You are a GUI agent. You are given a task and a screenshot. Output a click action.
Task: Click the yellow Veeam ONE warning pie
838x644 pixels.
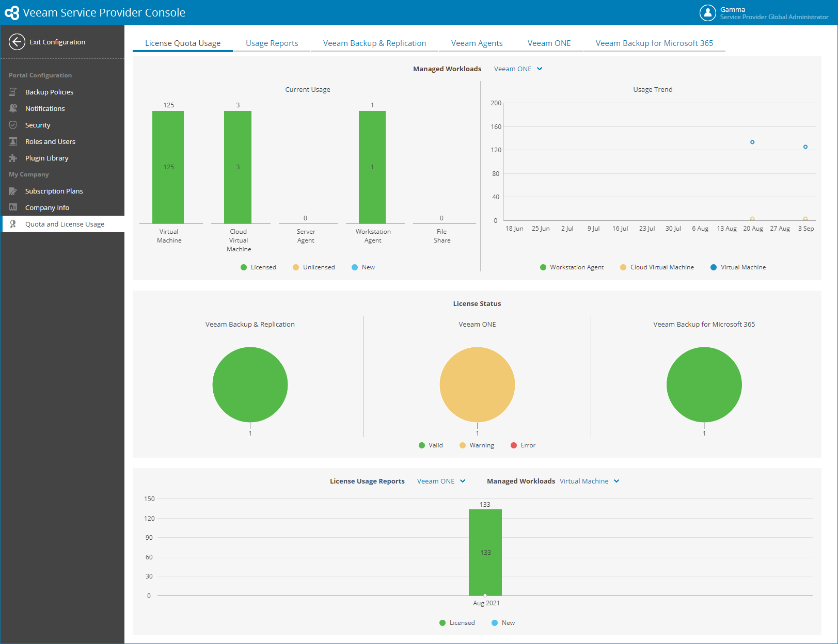pyautogui.click(x=477, y=384)
